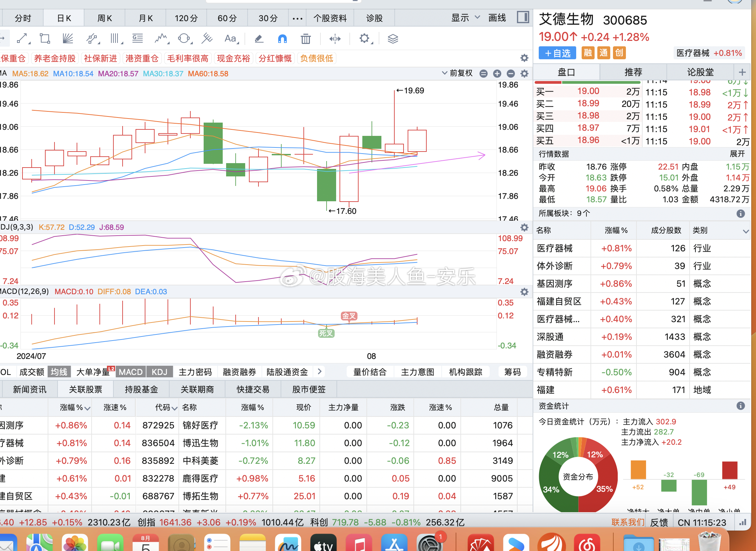The image size is (756, 551).
Task: Enable the magnet snap drawing tool
Action: point(282,38)
